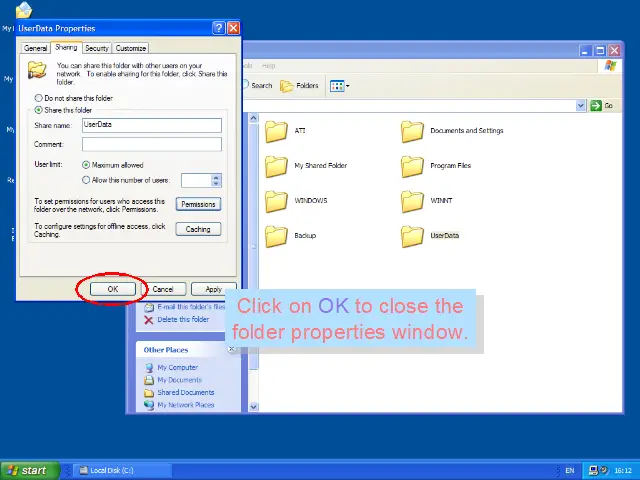Image resolution: width=640 pixels, height=480 pixels.
Task: Click the Delete this folder link
Action: point(183,320)
